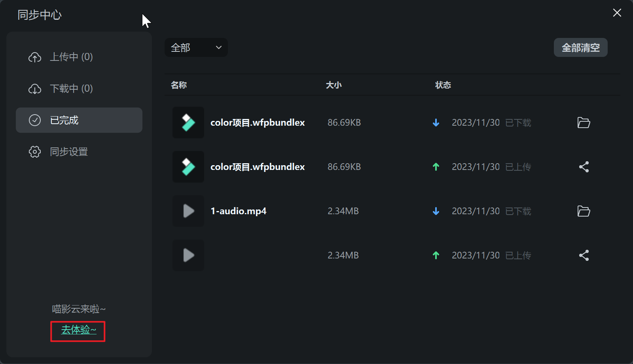The height and width of the screenshot is (364, 633).
Task: Follow the 去体验~ link
Action: 78,330
